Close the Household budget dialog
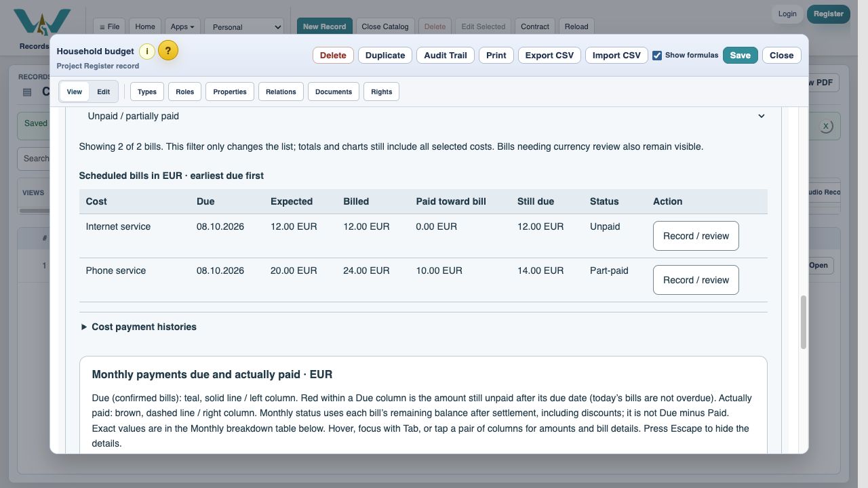The image size is (868, 488). pos(782,56)
